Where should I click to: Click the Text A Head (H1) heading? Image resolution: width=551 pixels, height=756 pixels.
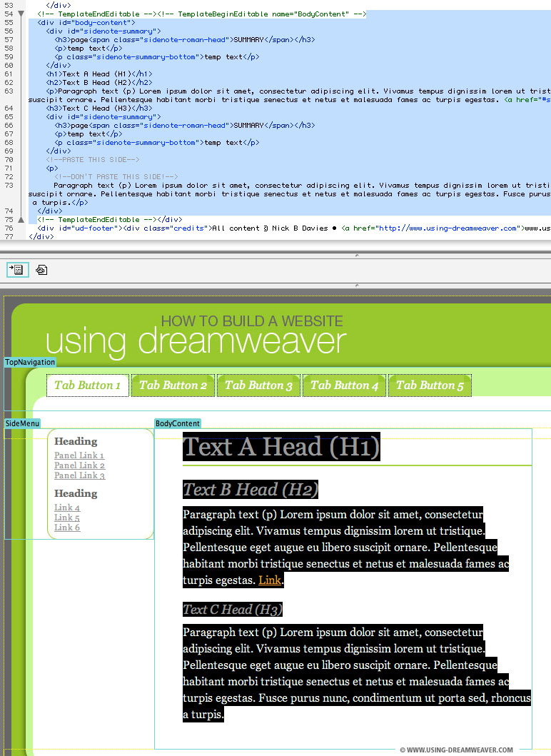281,446
